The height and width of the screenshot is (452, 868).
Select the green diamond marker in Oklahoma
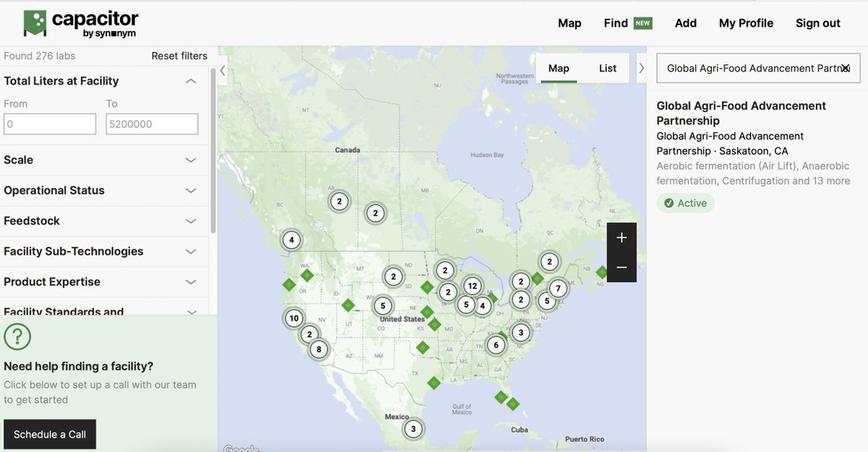422,348
